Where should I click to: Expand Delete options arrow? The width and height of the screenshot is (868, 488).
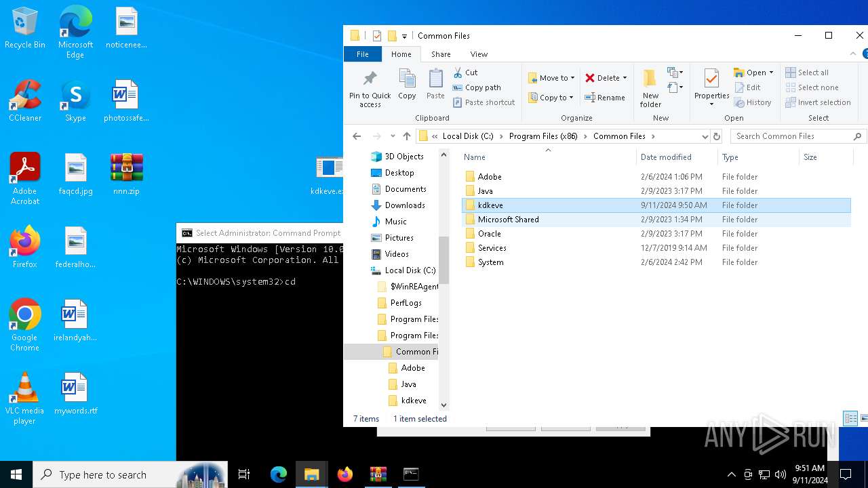click(625, 78)
